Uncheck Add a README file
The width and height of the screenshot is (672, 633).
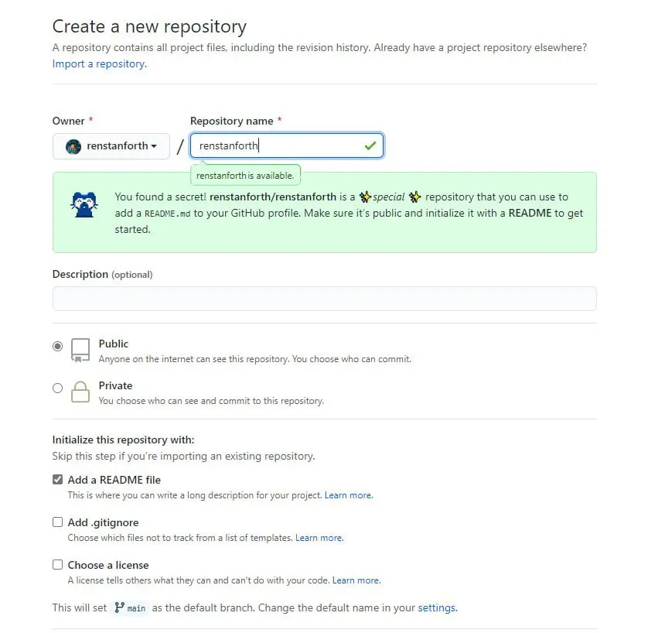tap(57, 479)
